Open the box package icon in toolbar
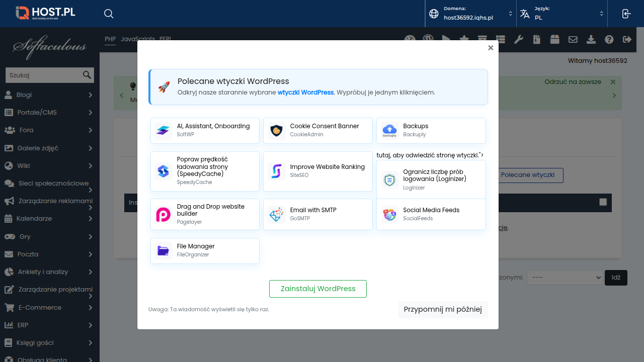The height and width of the screenshot is (362, 644). (x=554, y=39)
